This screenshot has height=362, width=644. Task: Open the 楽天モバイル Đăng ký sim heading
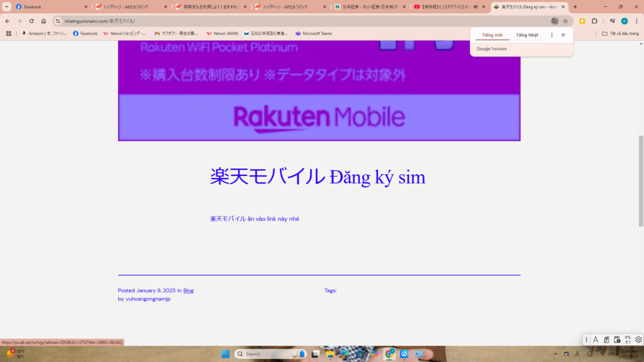point(318,177)
